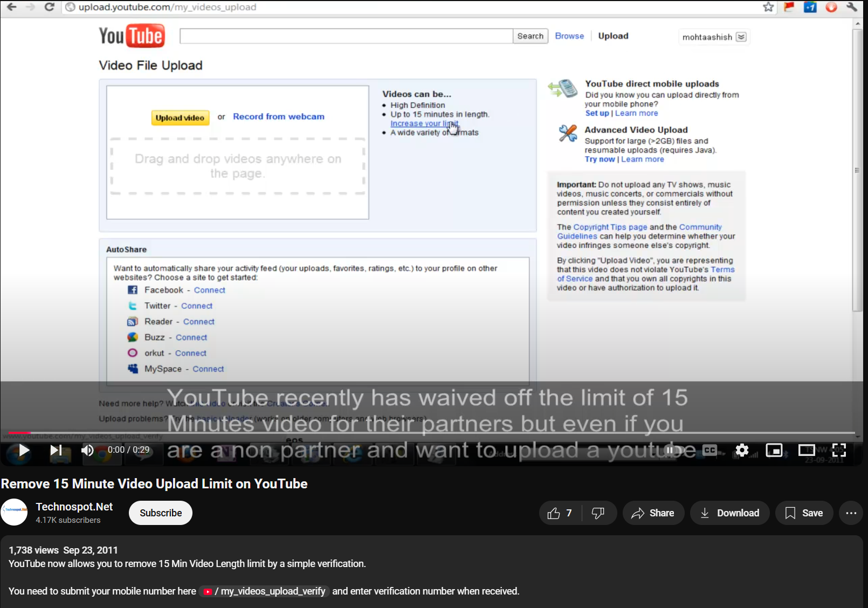Mute the player volume
This screenshot has height=608, width=868.
(87, 450)
